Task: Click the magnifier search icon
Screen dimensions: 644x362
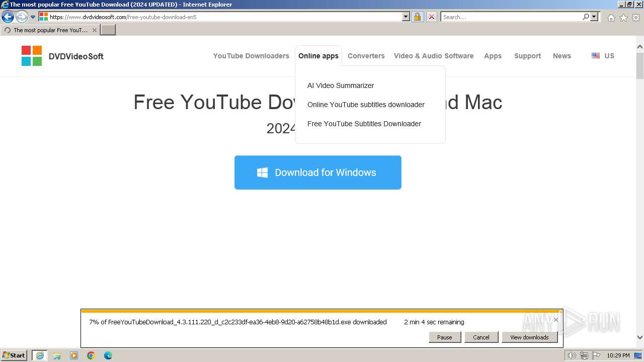Action: (x=586, y=17)
